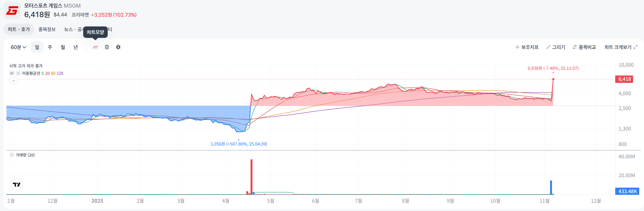Image resolution: width=644 pixels, height=211 pixels.
Task: Click the 시작 고가 저가 종가 OHLC label
Action: pyautogui.click(x=26, y=66)
